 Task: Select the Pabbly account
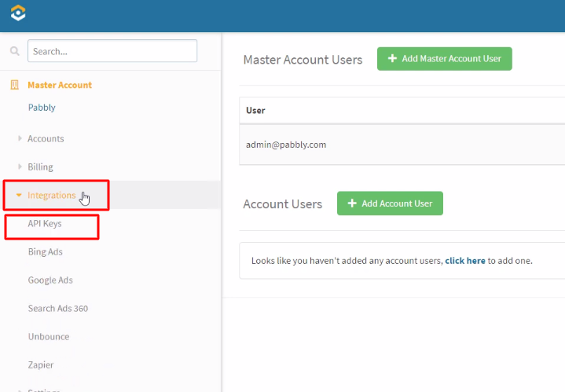pos(42,108)
